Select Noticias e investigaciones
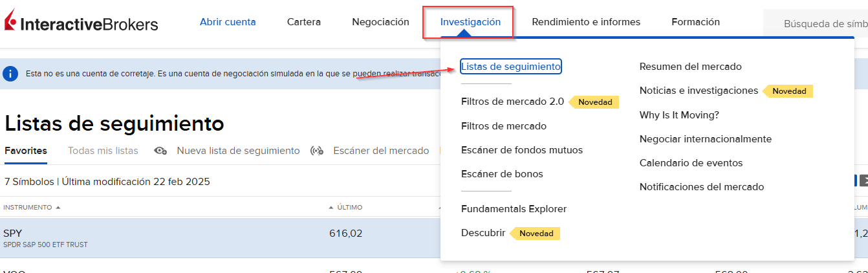868x273 pixels. [699, 91]
